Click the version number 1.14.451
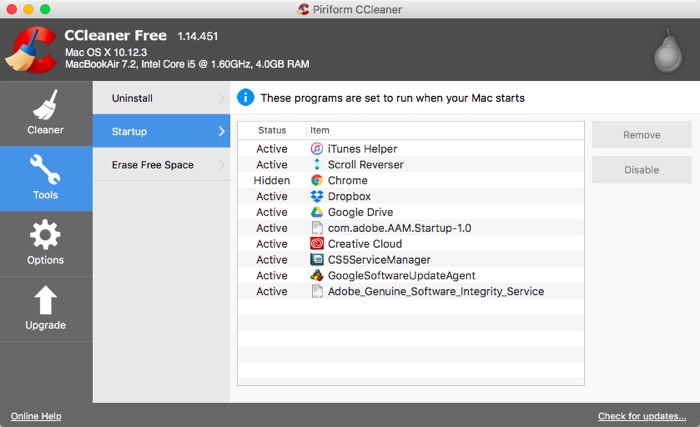700x427 pixels. click(197, 36)
